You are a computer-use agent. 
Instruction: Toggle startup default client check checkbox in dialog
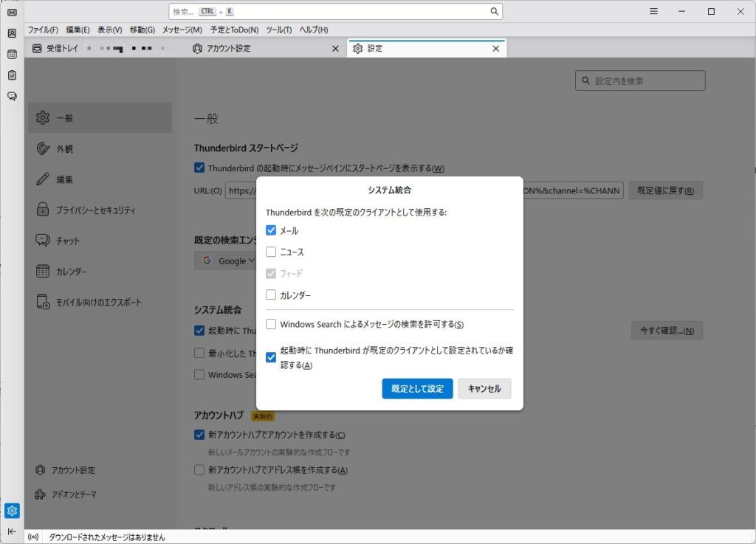[271, 357]
